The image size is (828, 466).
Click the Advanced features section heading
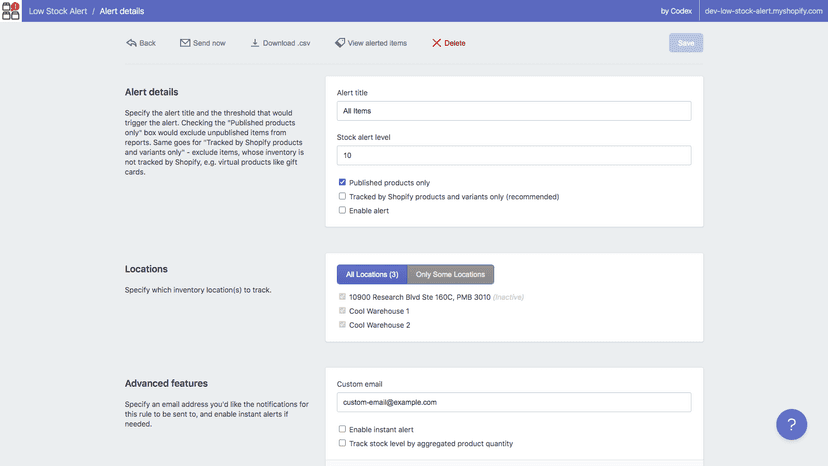pyautogui.click(x=166, y=384)
